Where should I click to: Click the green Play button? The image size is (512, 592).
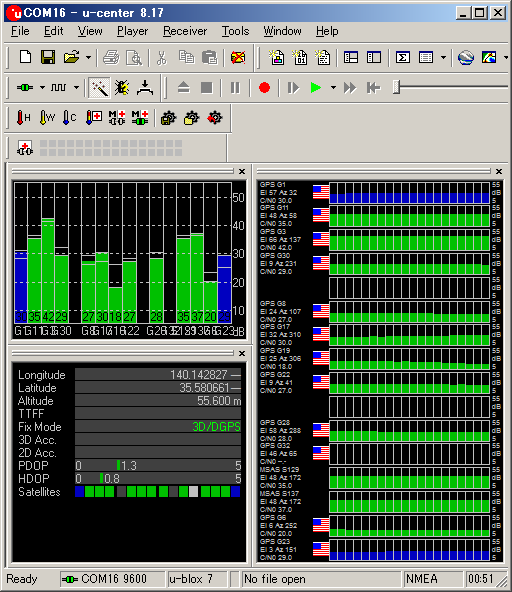[x=316, y=88]
